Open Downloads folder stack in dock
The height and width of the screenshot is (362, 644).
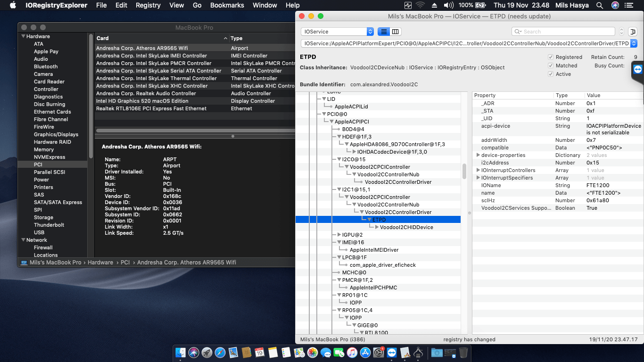[437, 352]
